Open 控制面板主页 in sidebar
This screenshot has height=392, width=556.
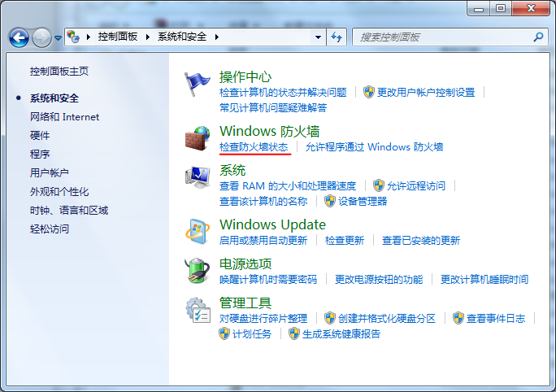point(59,72)
